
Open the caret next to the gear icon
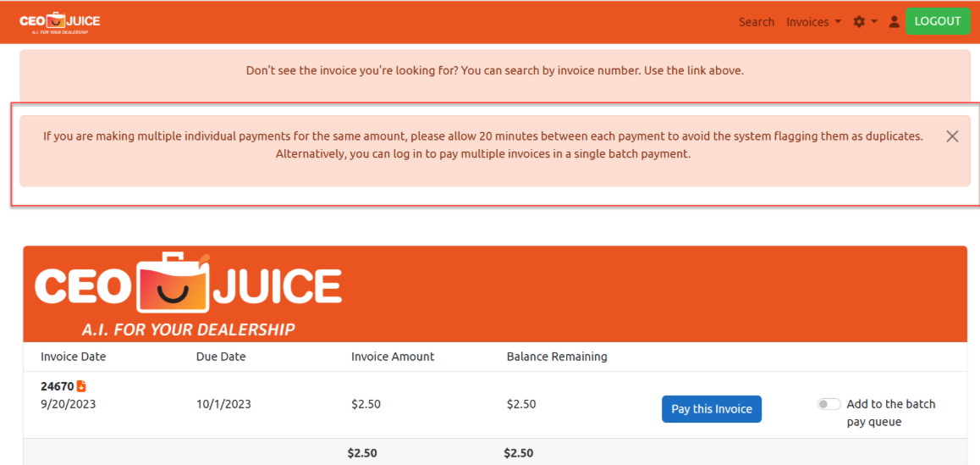coord(874,22)
